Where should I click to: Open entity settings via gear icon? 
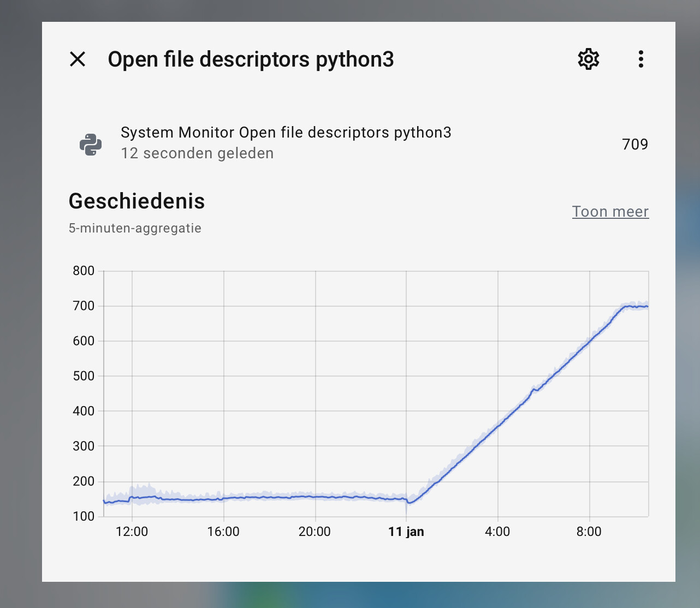[588, 59]
